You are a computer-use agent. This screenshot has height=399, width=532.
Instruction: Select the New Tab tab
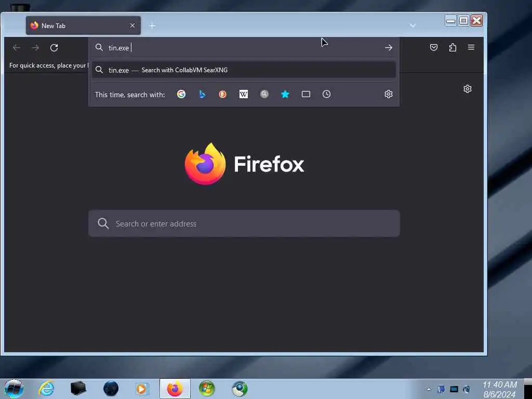(x=83, y=25)
